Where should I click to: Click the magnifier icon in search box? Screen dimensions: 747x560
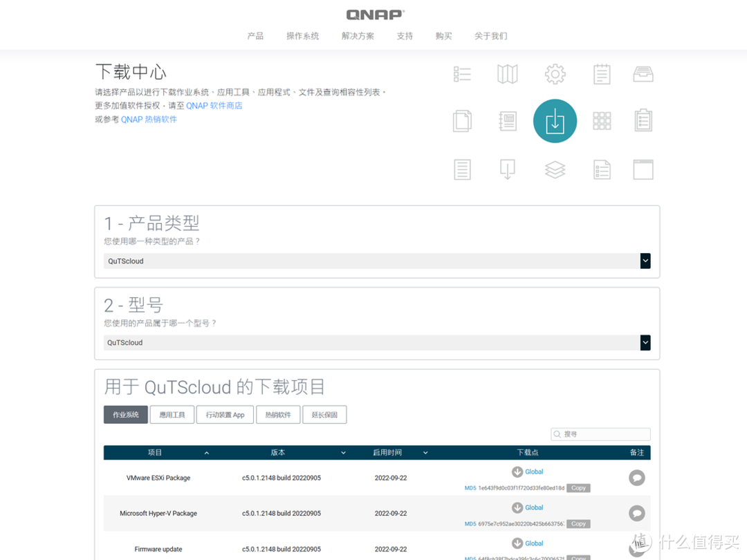click(x=557, y=434)
